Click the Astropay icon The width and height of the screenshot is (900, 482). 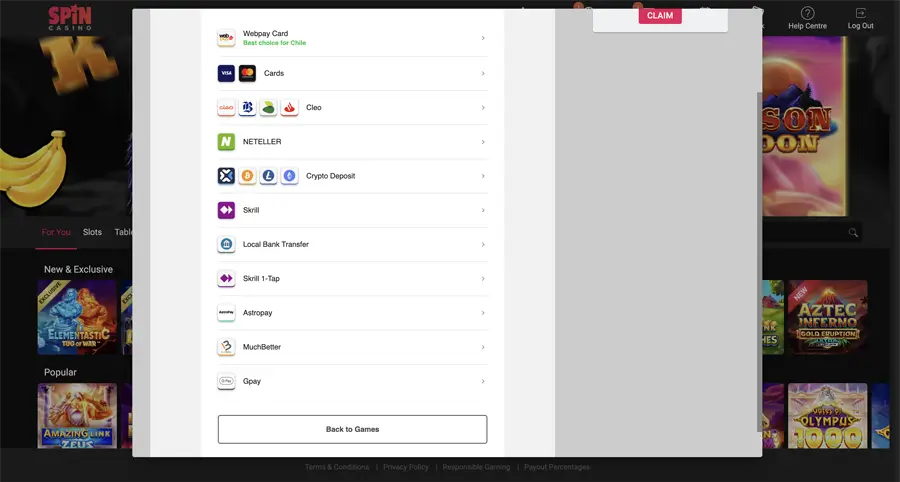(226, 313)
